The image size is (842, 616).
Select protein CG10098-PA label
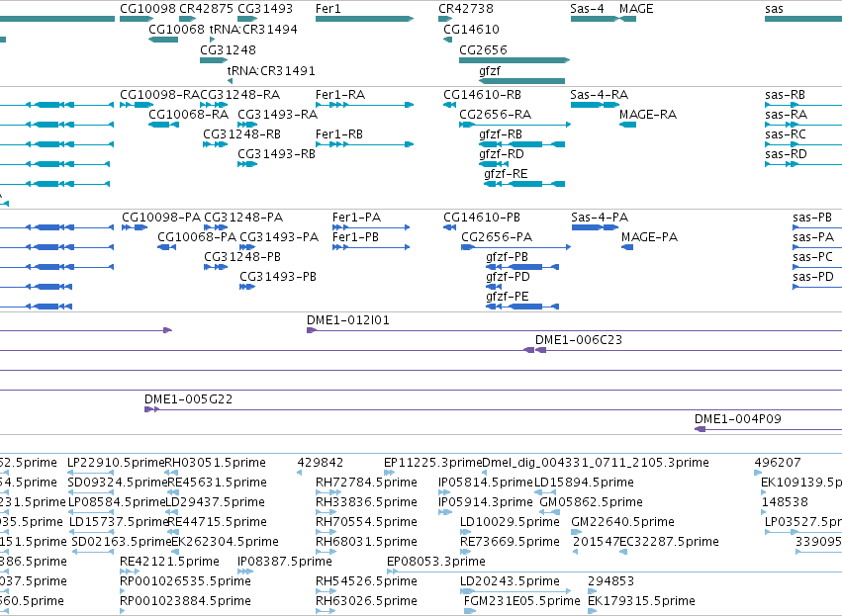coord(161,218)
